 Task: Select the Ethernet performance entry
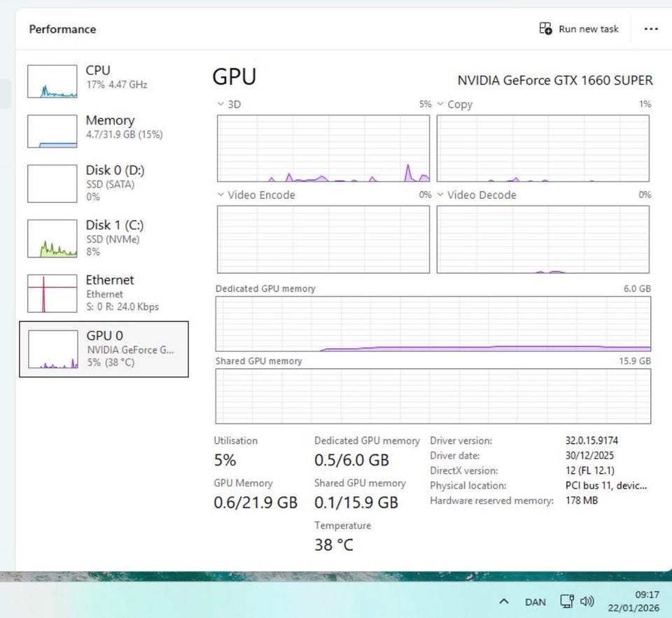pos(104,293)
